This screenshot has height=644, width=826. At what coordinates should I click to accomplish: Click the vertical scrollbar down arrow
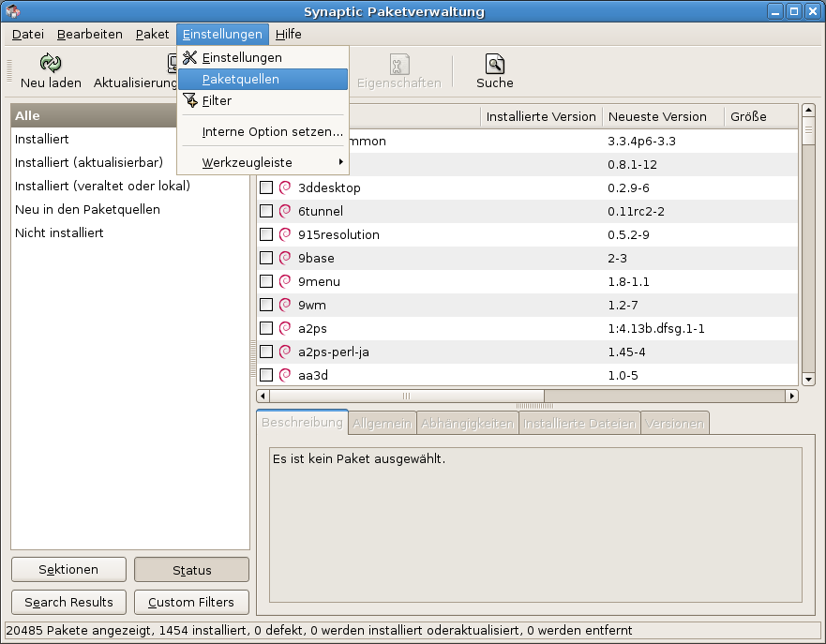tap(808, 379)
